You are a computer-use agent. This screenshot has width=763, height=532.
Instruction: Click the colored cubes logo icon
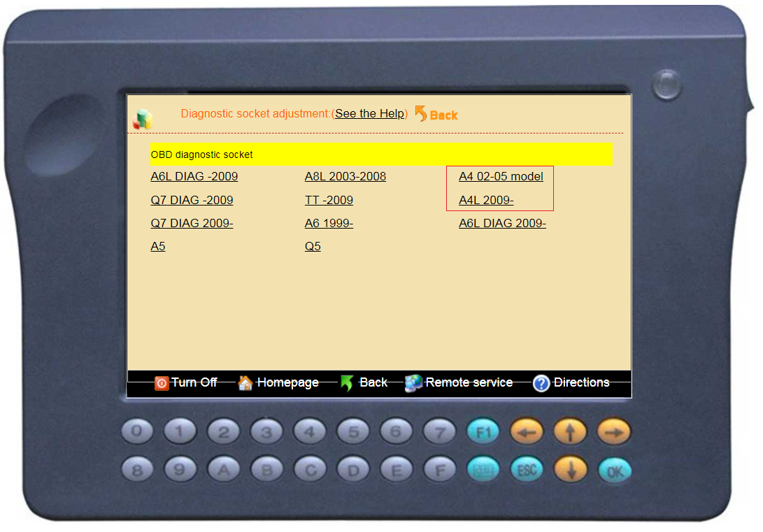(x=143, y=120)
